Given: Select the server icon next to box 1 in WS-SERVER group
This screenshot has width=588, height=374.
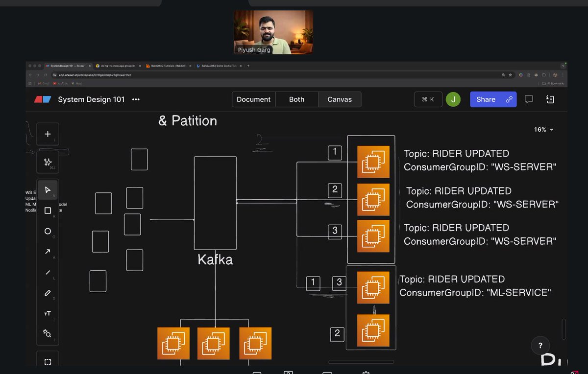Looking at the screenshot, I should [373, 162].
